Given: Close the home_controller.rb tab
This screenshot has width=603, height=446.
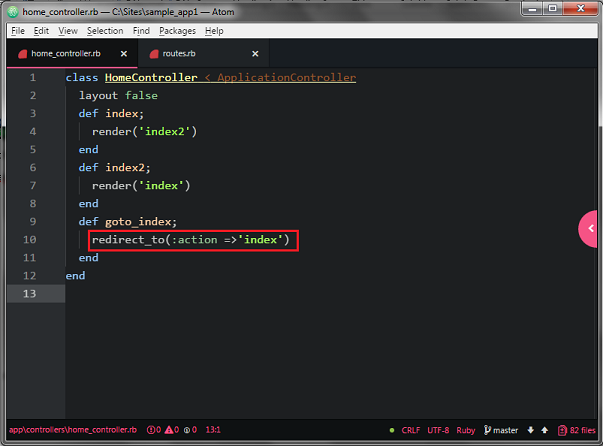Looking at the screenshot, I should (124, 54).
